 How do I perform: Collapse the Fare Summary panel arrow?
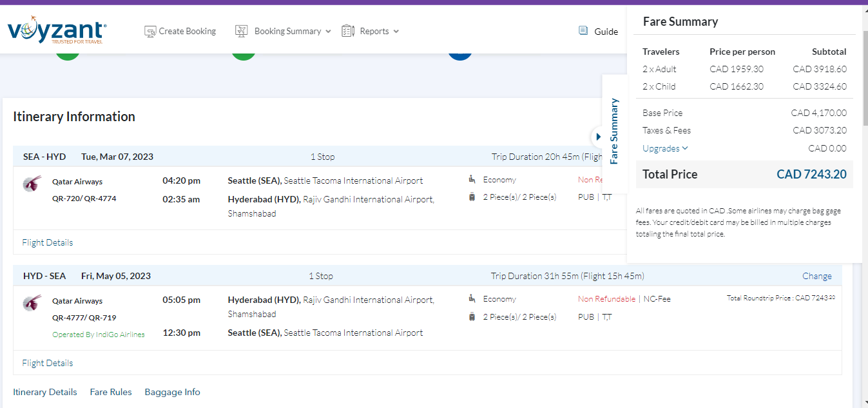[x=598, y=137]
